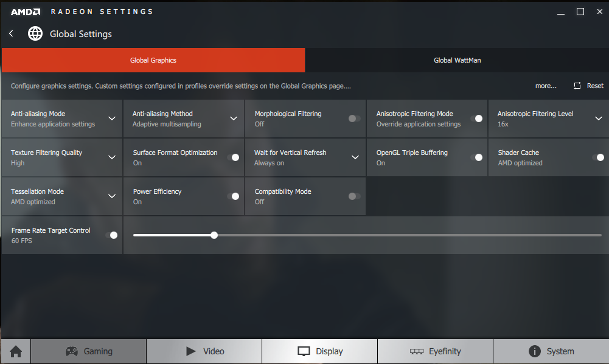
Task: Open Anti-aliasing Method dropdown
Action: (234, 118)
